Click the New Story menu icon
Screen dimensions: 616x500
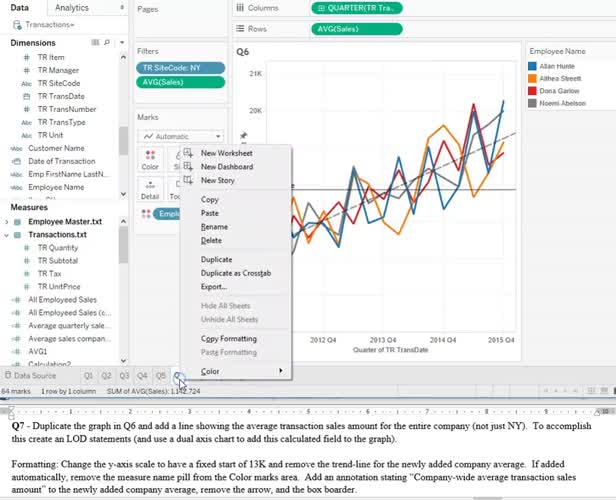187,181
